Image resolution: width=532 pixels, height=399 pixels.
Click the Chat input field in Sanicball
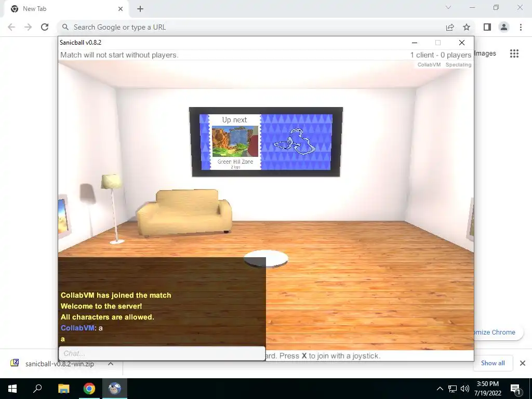tap(162, 353)
